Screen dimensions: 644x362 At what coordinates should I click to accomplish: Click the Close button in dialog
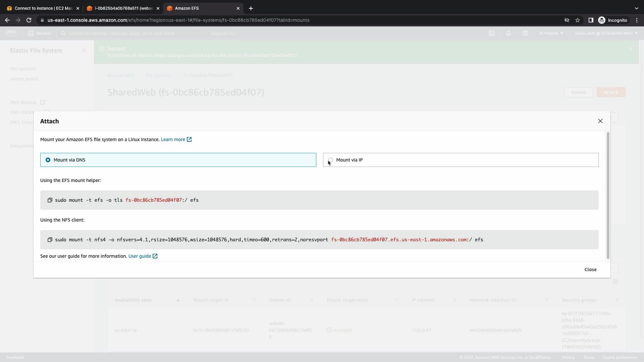(590, 269)
